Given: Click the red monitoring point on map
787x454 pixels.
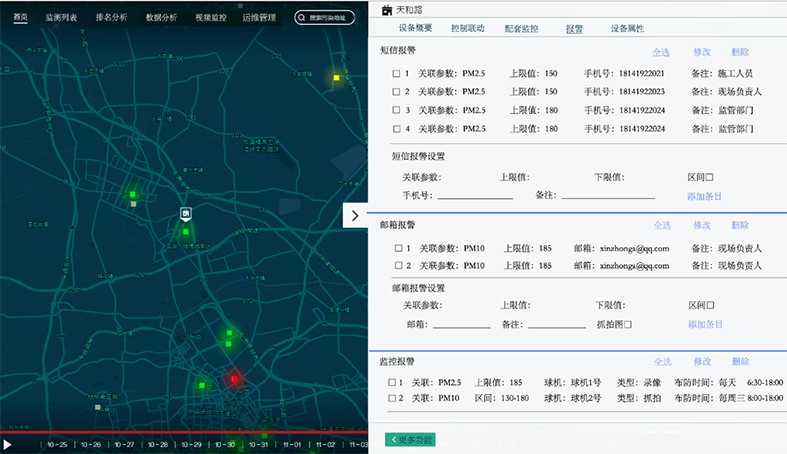Looking at the screenshot, I should [234, 379].
